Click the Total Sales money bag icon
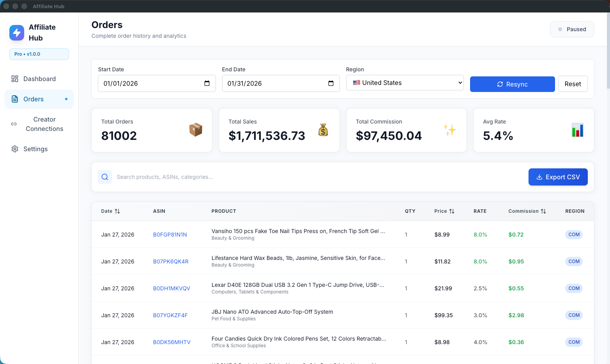 click(x=323, y=130)
